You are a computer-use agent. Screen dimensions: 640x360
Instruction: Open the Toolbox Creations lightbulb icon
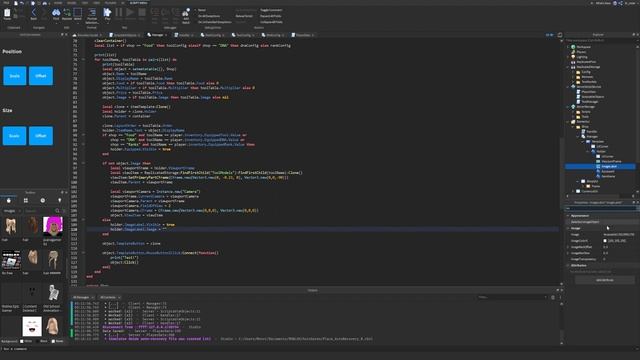point(60,200)
